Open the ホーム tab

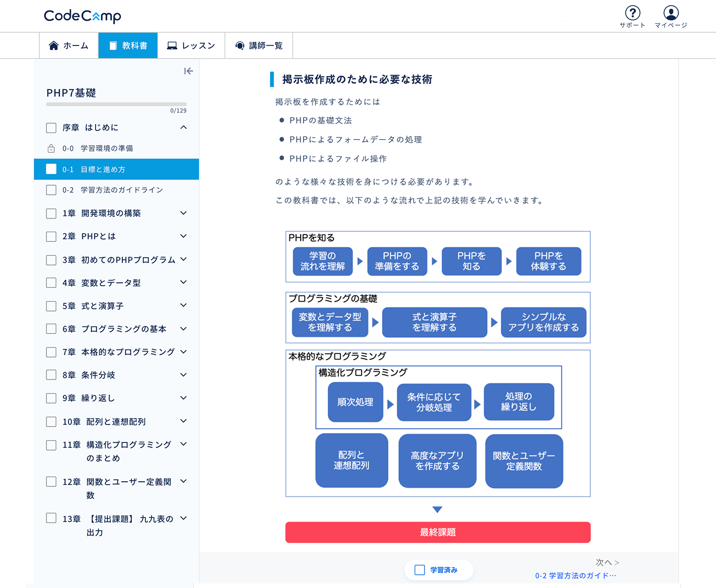69,46
